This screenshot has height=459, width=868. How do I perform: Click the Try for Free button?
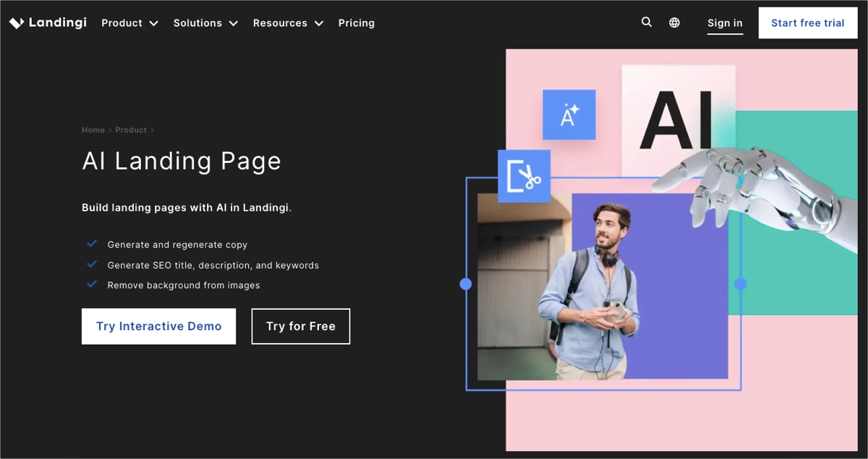[x=300, y=326]
